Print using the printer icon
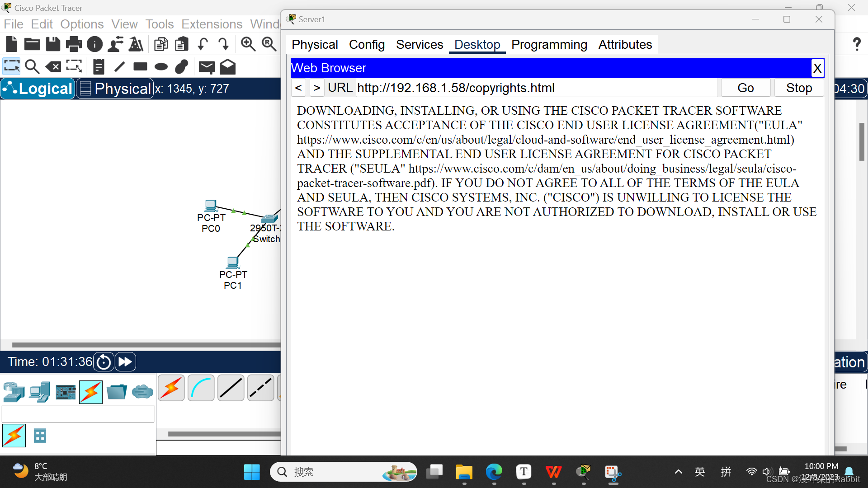The image size is (868, 488). click(74, 44)
